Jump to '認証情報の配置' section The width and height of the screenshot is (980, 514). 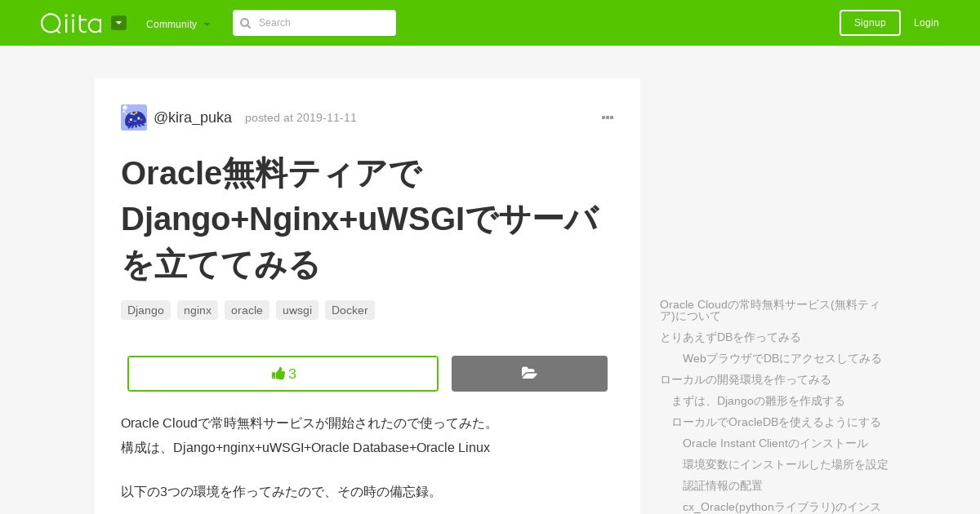pos(723,485)
